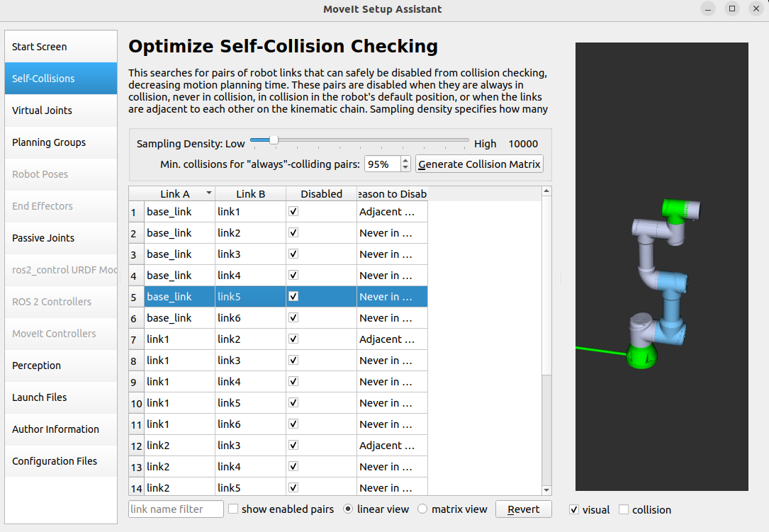
Task: Uncheck Disabled for link1–link6 row
Action: click(293, 424)
